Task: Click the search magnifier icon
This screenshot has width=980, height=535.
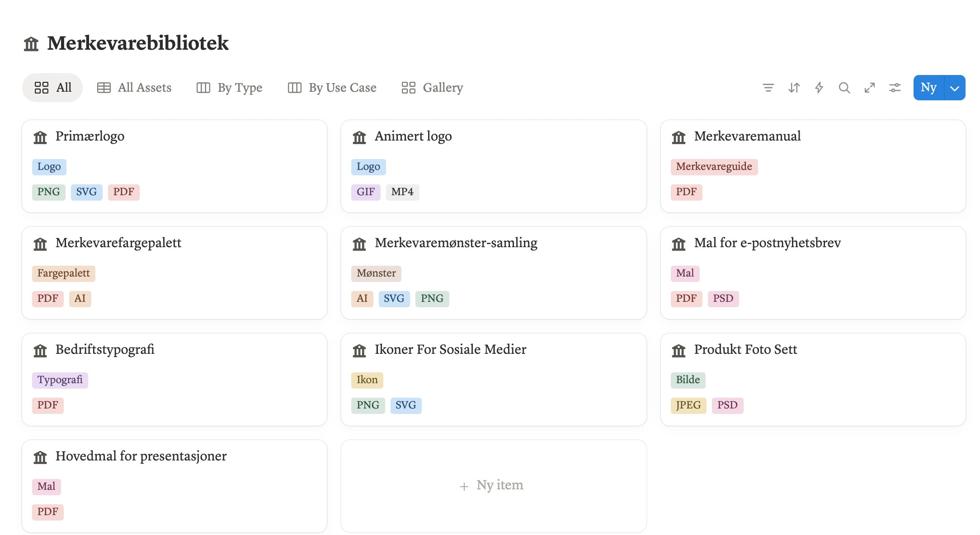Action: (844, 88)
